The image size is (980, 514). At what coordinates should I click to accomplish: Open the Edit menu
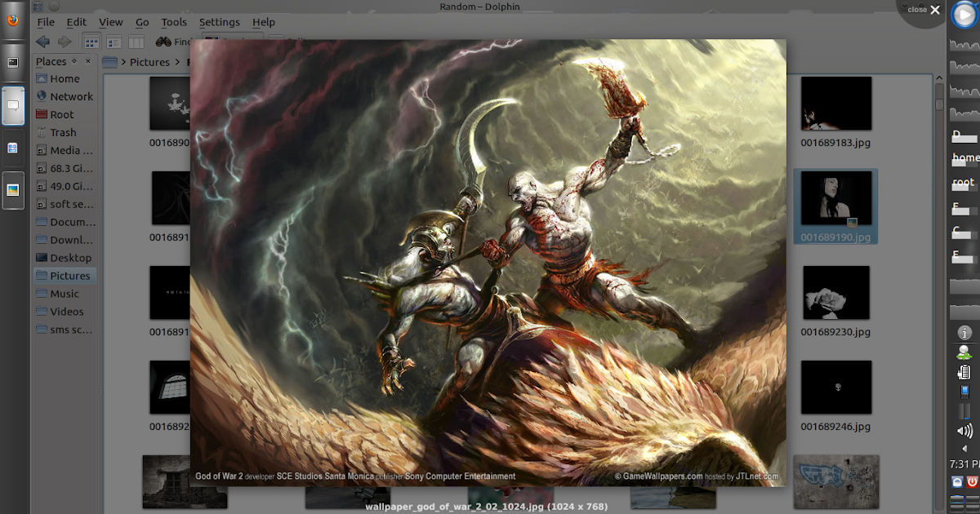pos(76,22)
